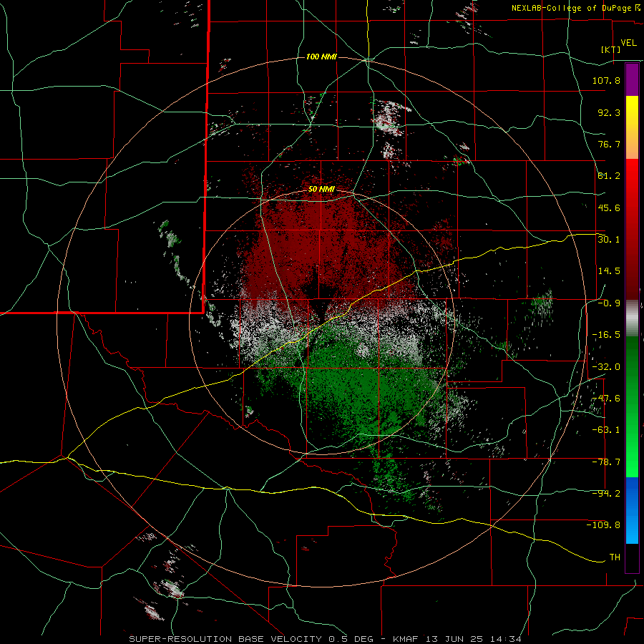Click the TH legend label
Screen dimensions: 644x644
click(x=615, y=557)
